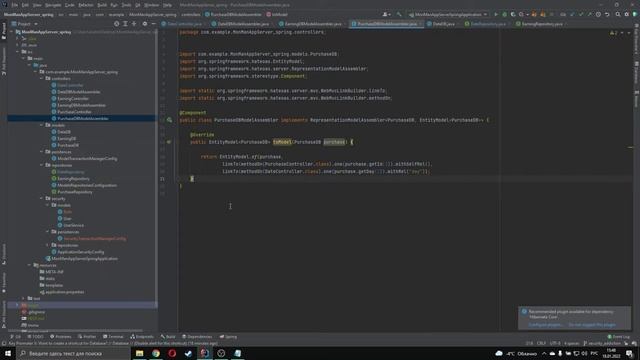Click Select Opened File target icon in Project panel
This screenshot has height=360, width=640.
pyautogui.click(x=117, y=24)
